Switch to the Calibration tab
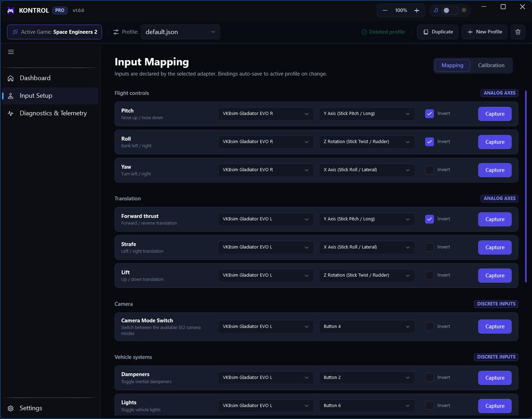Image resolution: width=532 pixels, height=419 pixels. pos(491,66)
